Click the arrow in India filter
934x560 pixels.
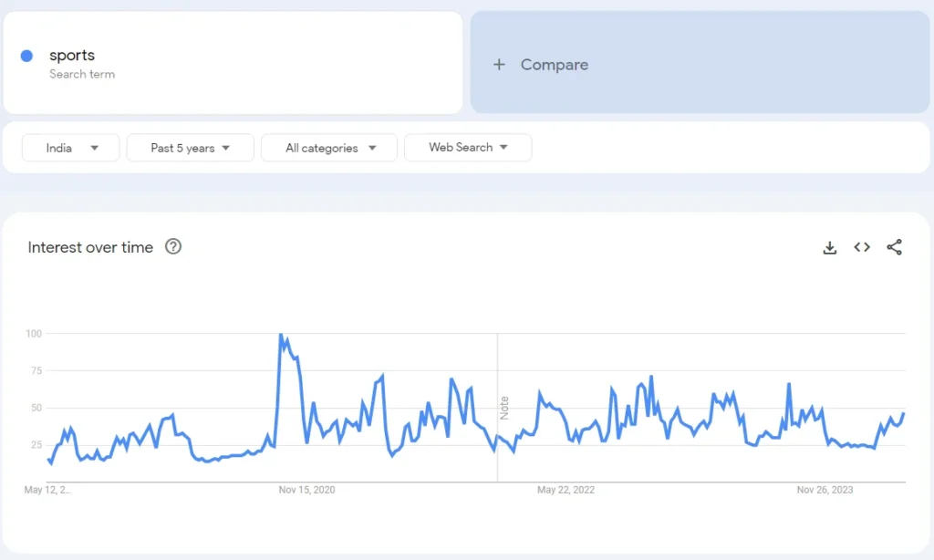click(95, 148)
